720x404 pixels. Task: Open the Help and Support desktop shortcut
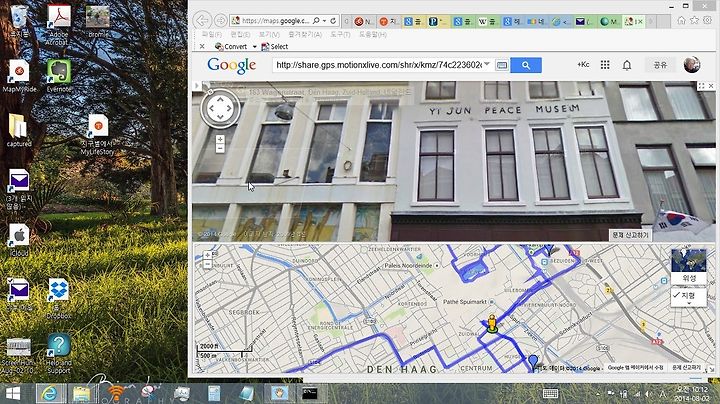58,353
